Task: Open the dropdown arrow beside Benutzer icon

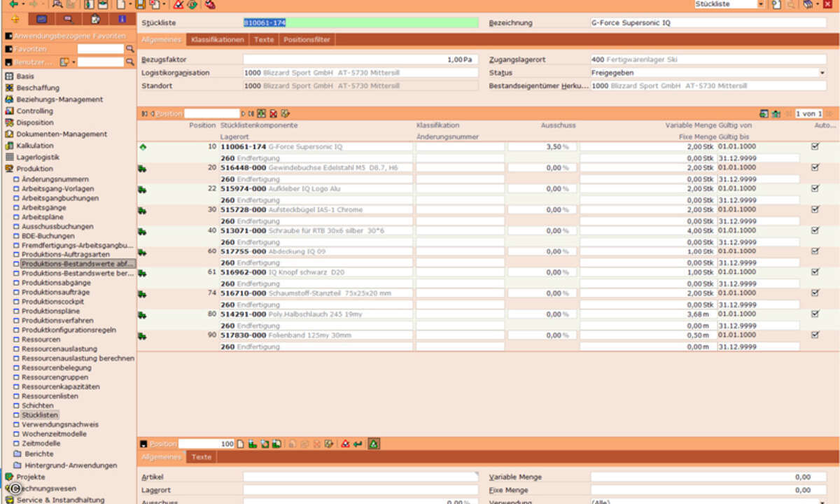Action: click(73, 62)
